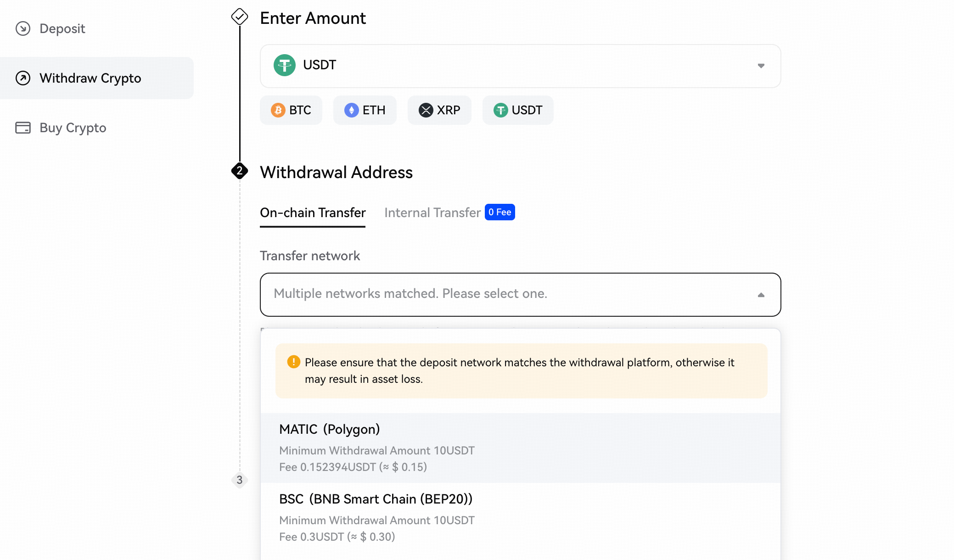Click the Deposit arrow icon in sidebar

pos(23,28)
